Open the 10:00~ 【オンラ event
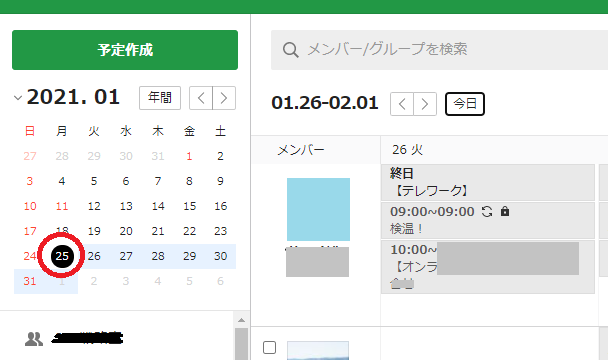 [488, 267]
